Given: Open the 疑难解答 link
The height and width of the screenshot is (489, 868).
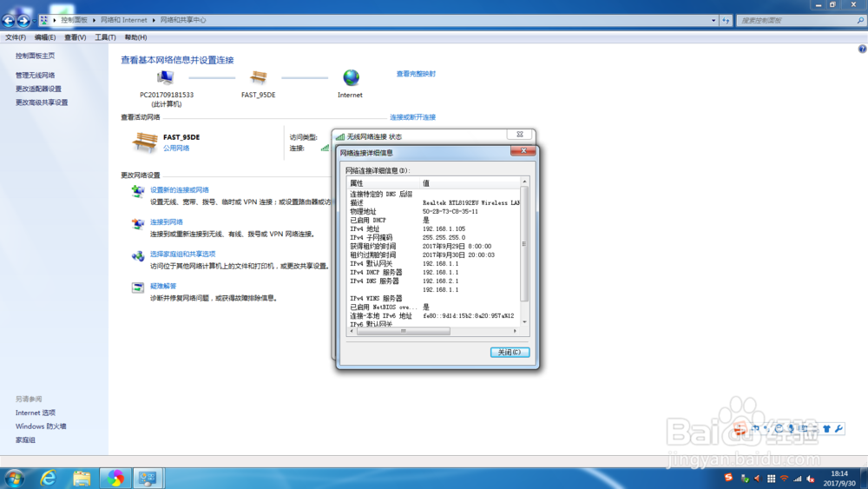Looking at the screenshot, I should point(163,287).
